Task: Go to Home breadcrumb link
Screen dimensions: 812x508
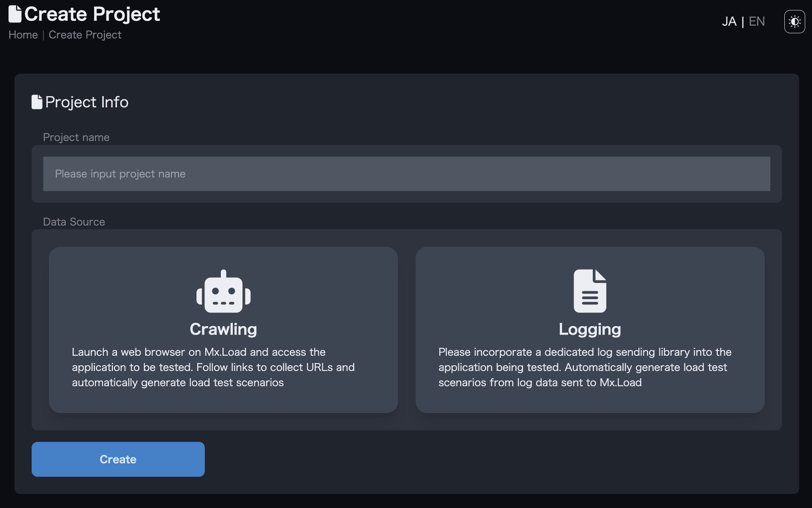Action: (x=23, y=35)
